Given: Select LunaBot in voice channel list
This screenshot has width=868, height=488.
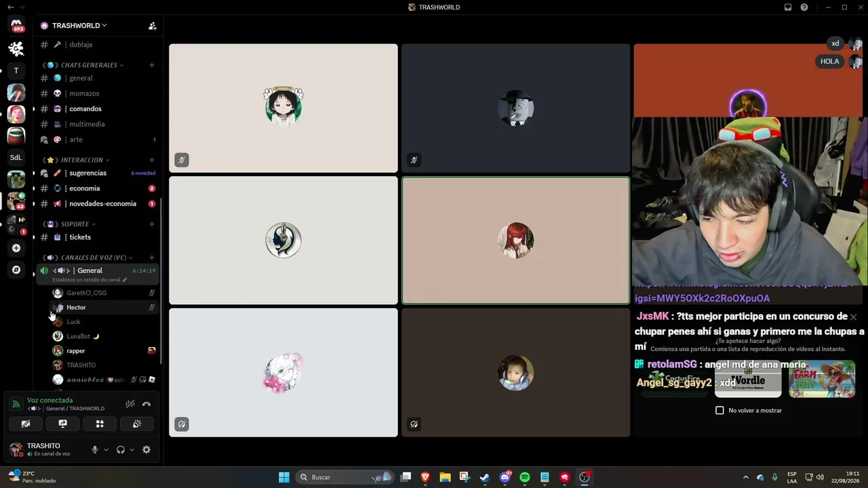Looking at the screenshot, I should pyautogui.click(x=104, y=336).
